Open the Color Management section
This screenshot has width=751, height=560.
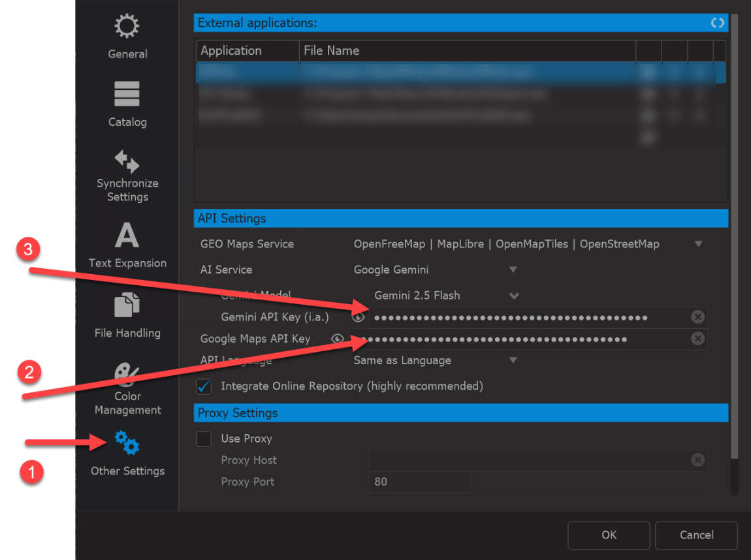tap(127, 389)
